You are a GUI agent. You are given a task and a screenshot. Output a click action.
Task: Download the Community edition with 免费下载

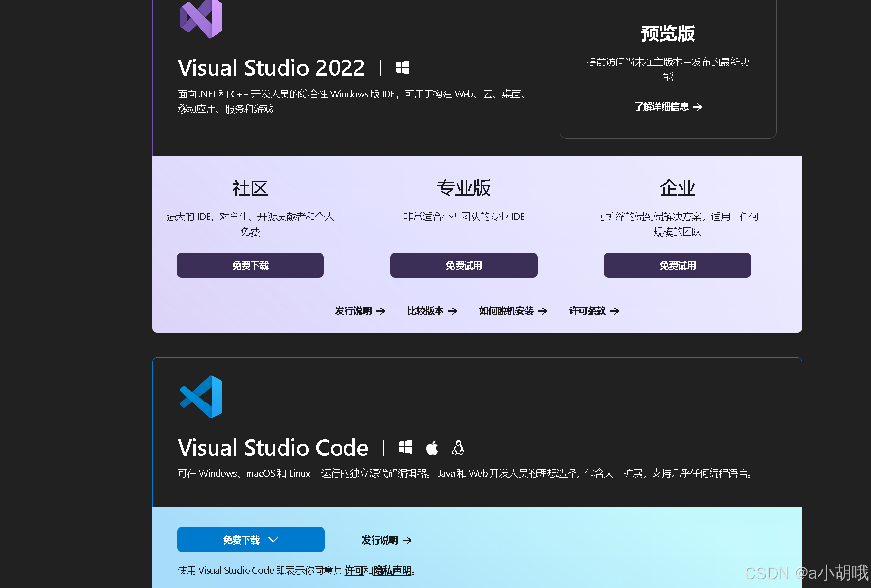pyautogui.click(x=250, y=265)
